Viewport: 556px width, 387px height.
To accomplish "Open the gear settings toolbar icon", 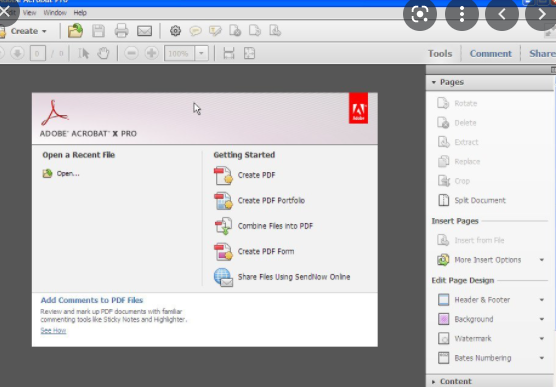I will [x=175, y=31].
